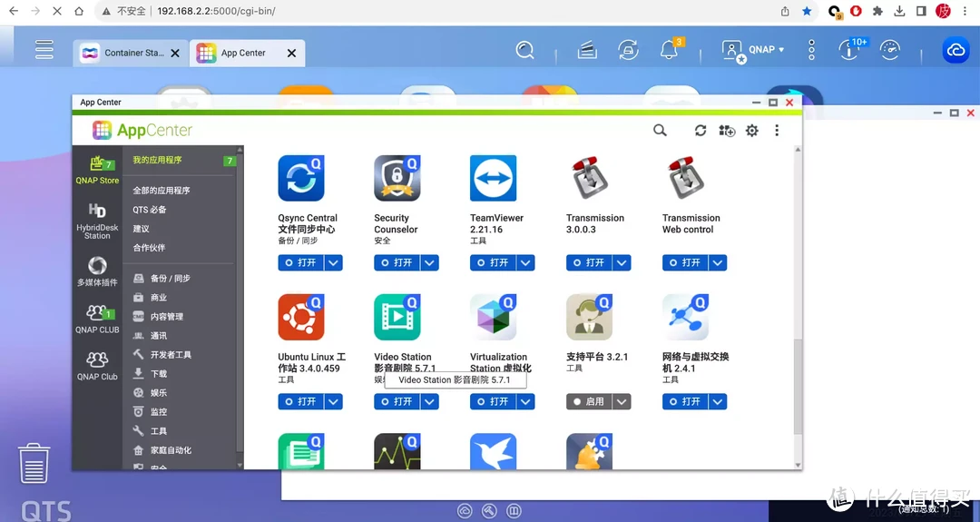Viewport: 980px width, 522px height.
Task: Click the Security Counselor app icon
Action: pos(397,178)
